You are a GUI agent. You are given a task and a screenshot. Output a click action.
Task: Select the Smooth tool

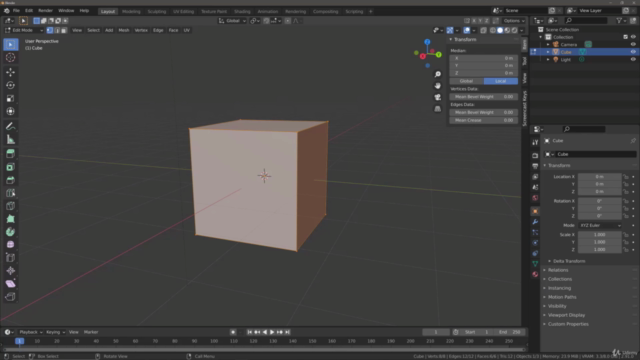point(11,244)
